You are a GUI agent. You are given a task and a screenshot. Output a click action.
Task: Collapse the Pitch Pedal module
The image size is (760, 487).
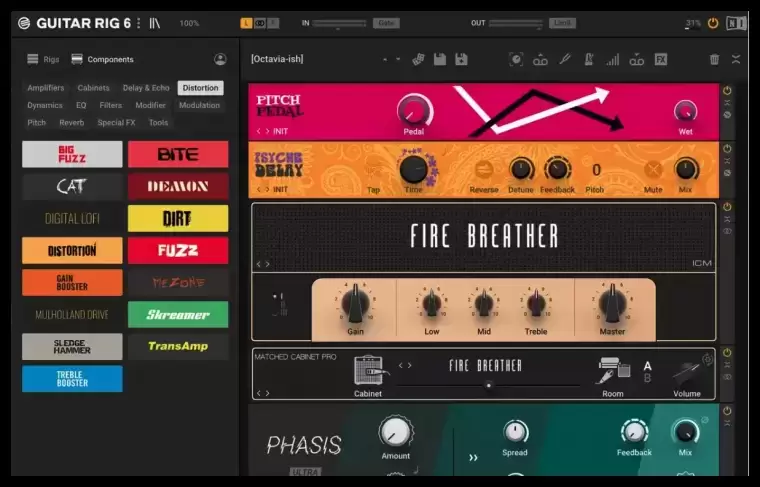(727, 103)
